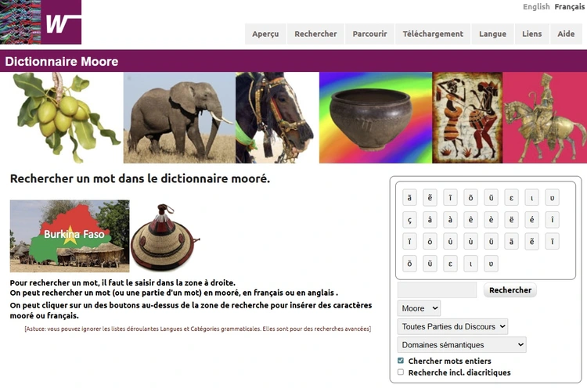Insert the ù character button
This screenshot has height=392, width=587.
point(471,242)
